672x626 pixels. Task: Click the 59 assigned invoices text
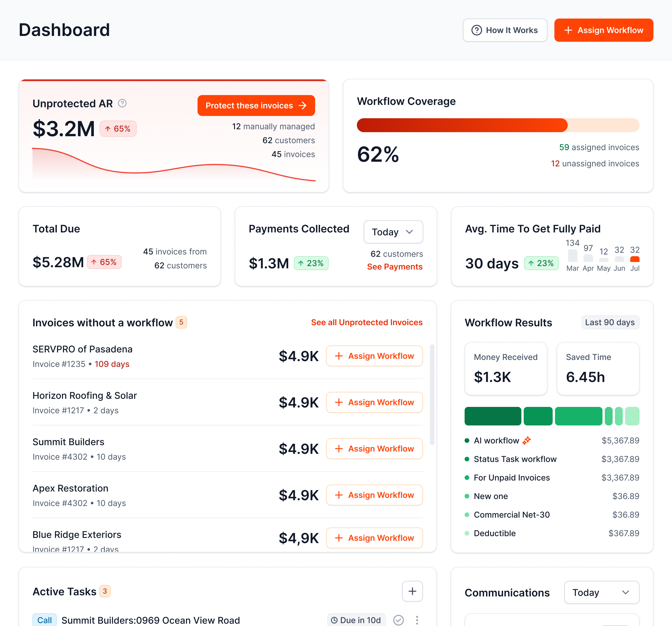tap(599, 147)
